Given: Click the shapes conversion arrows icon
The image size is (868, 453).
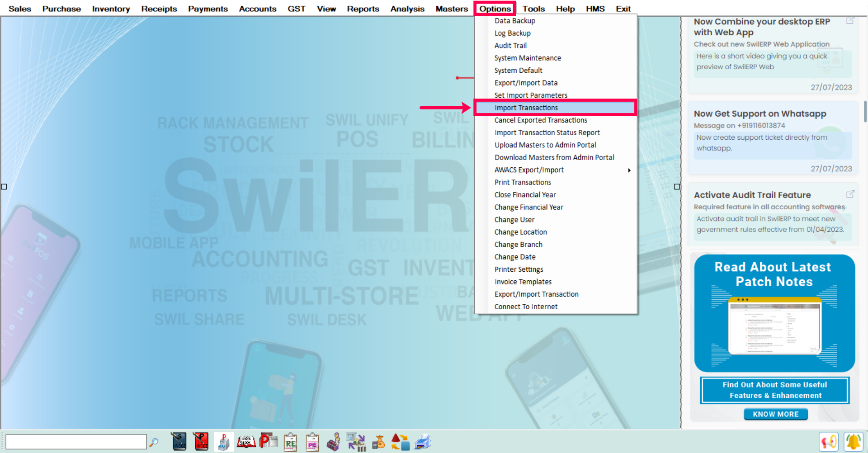Looking at the screenshot, I should (x=401, y=442).
